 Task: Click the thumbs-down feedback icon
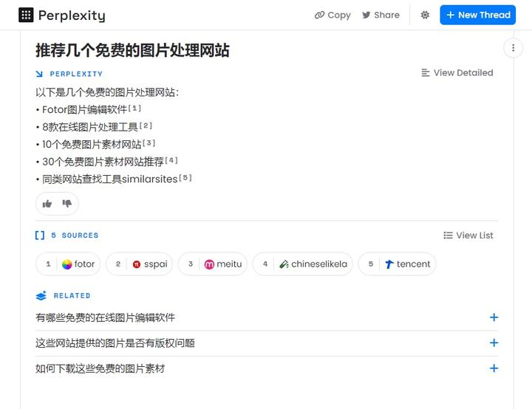[x=66, y=203]
